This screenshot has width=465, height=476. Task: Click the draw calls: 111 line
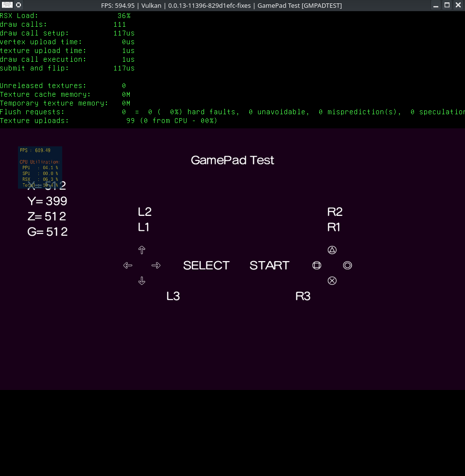tap(63, 24)
